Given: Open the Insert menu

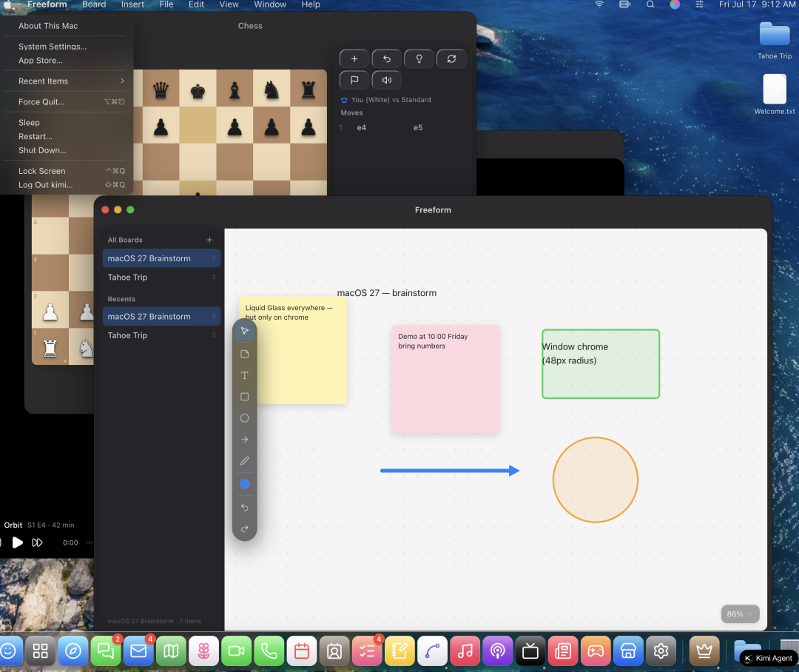Looking at the screenshot, I should [x=132, y=4].
